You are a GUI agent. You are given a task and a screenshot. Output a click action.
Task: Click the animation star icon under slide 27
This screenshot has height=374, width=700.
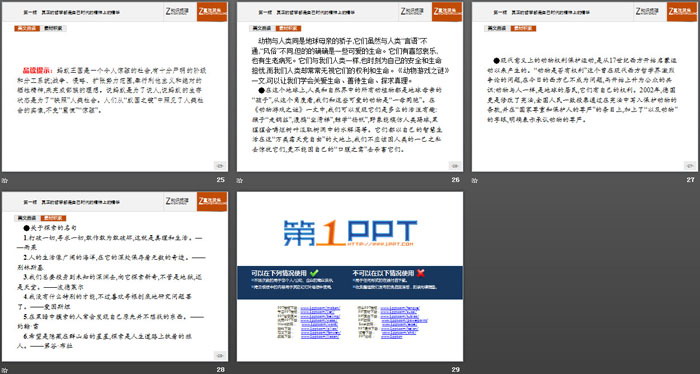pos(475,180)
